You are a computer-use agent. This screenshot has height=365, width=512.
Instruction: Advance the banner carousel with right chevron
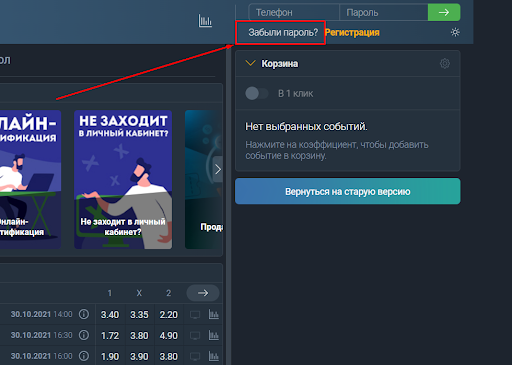(218, 169)
